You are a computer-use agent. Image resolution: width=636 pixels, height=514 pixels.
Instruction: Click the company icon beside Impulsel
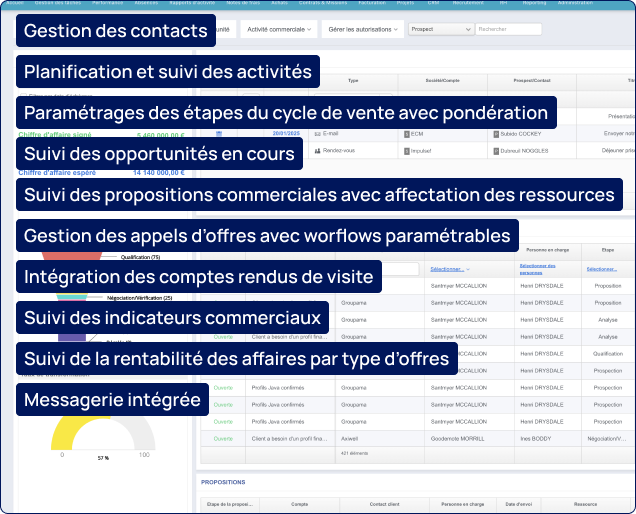406,149
